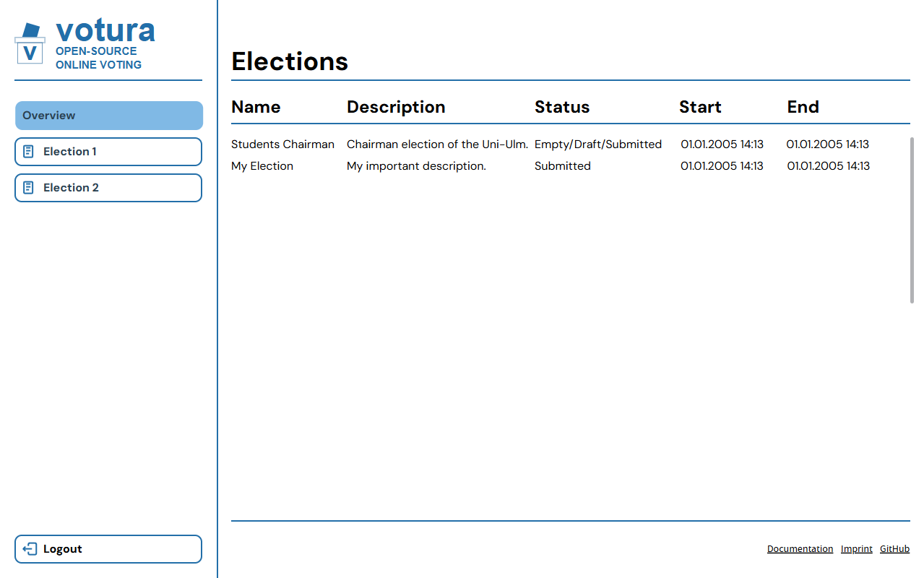Open the Imprint footer link
The width and height of the screenshot is (924, 578).
coord(856,549)
